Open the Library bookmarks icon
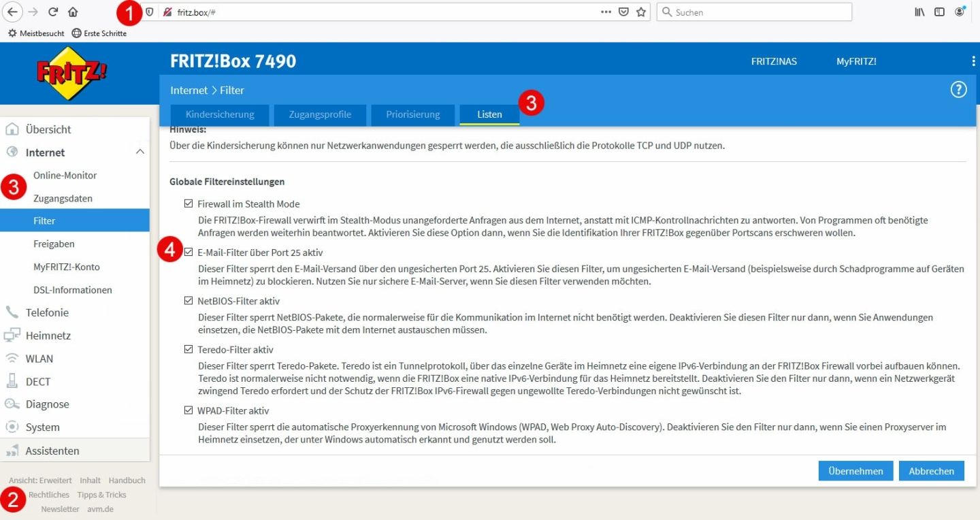Viewport: 980px width, 520px height. coord(919,12)
